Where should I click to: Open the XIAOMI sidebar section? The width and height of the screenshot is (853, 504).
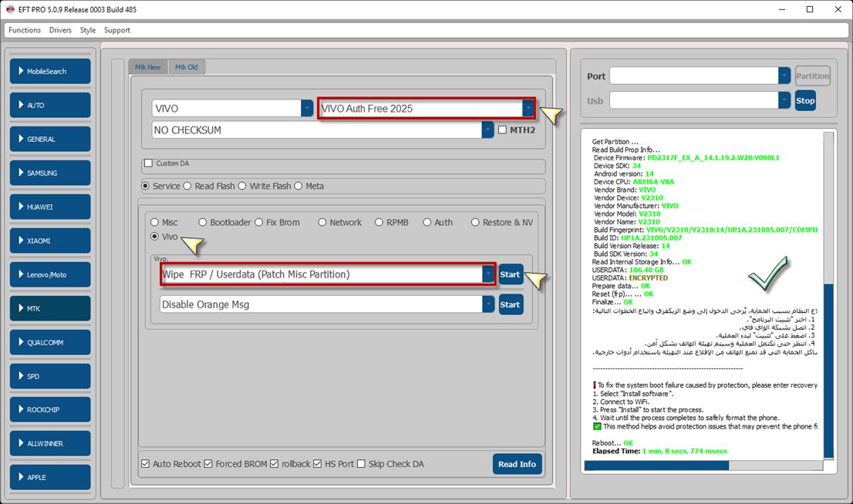(50, 240)
